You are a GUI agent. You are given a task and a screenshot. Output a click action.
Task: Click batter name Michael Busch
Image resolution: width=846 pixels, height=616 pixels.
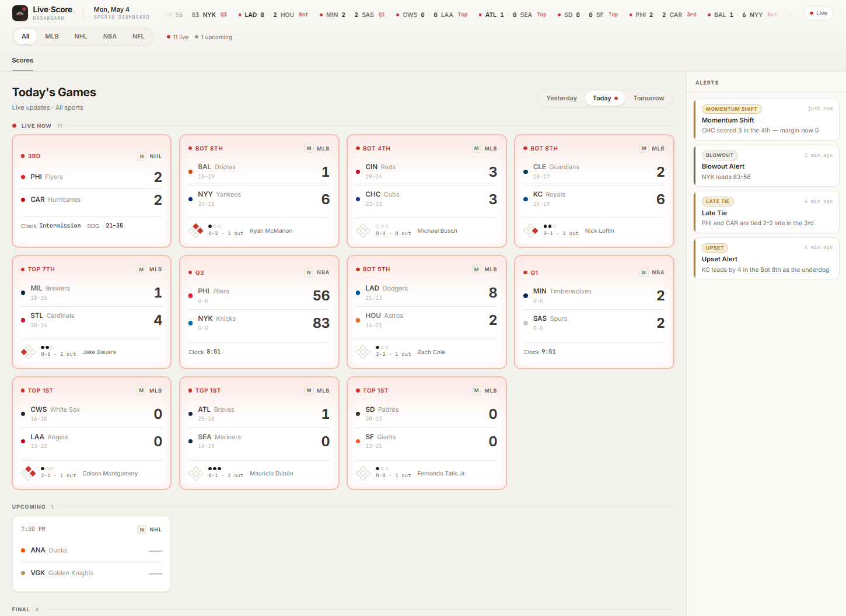[x=437, y=231]
